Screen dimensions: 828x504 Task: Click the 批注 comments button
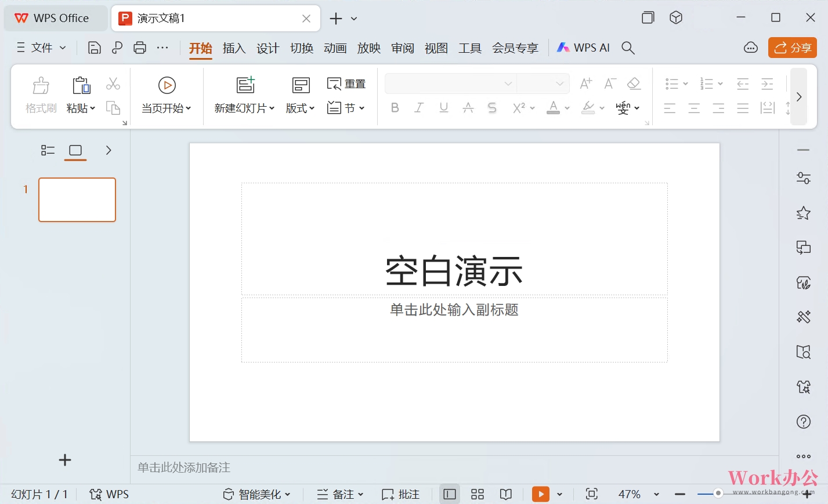(x=400, y=494)
